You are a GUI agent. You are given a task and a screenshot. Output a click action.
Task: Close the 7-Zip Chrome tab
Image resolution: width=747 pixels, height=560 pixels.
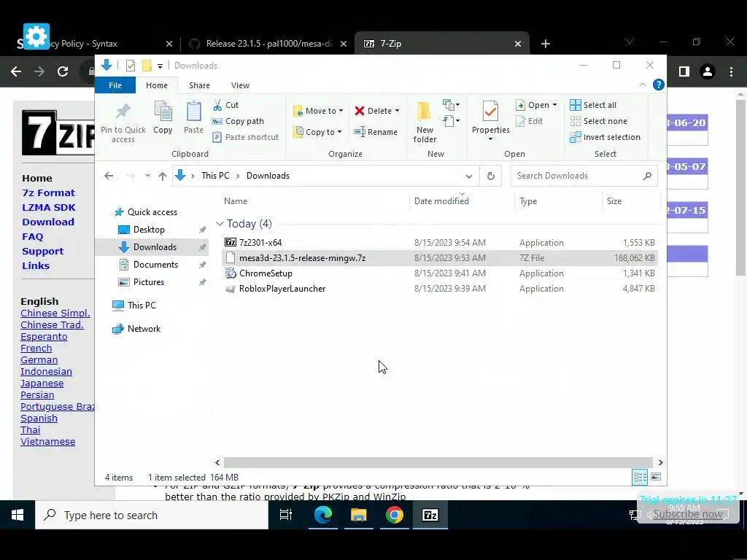pos(518,44)
